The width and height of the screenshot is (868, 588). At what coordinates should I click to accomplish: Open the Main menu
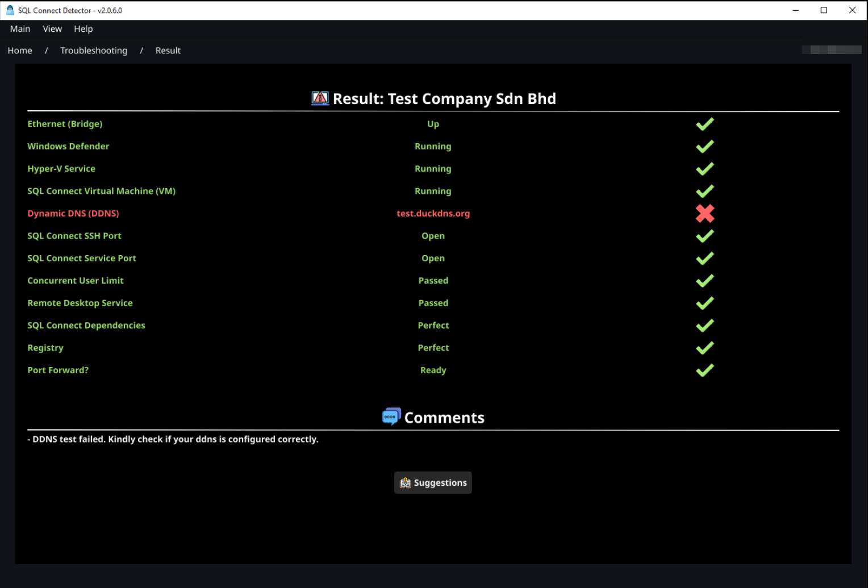pyautogui.click(x=20, y=28)
